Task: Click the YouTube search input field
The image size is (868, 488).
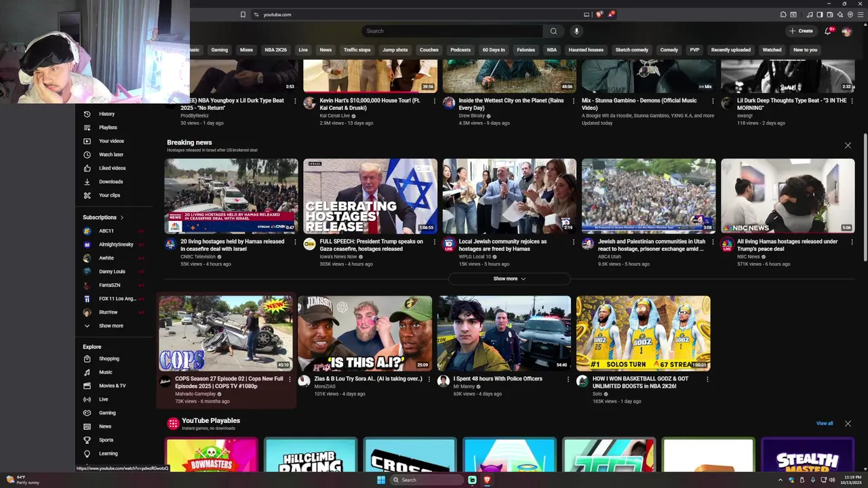Action: [452, 31]
